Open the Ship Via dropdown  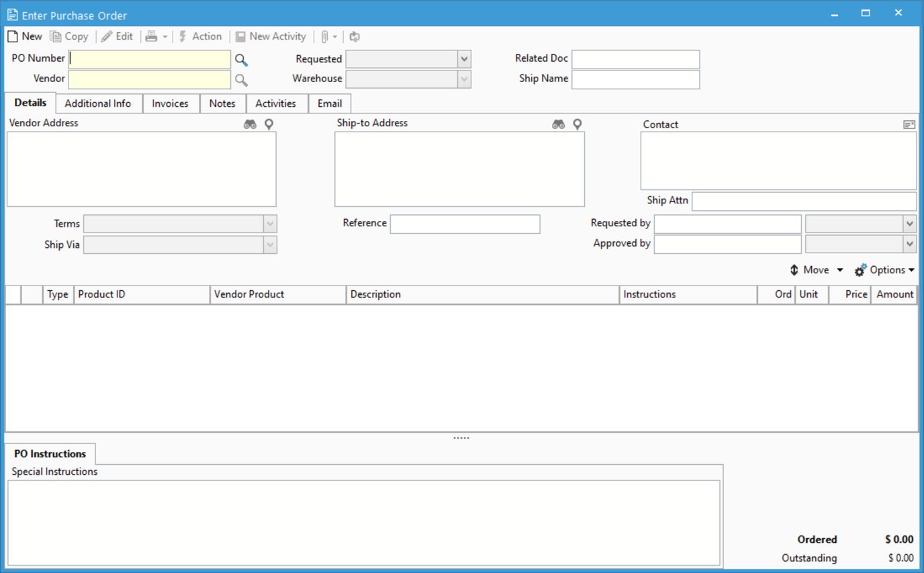[x=270, y=245]
